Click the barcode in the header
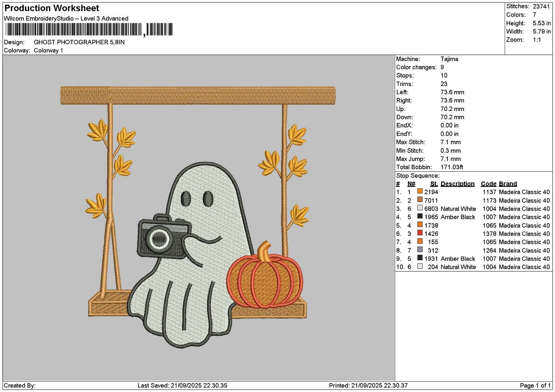Image resolution: width=555 pixels, height=392 pixels. [x=89, y=30]
